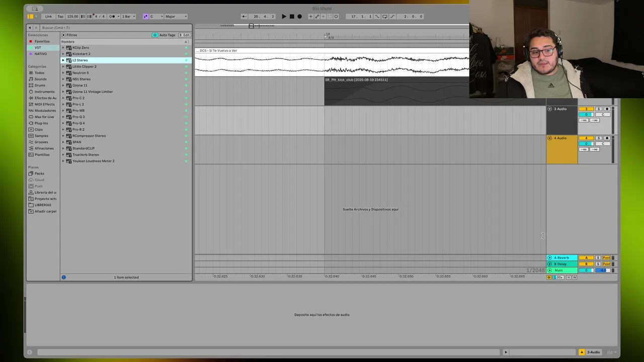644x362 pixels.
Task: Expand the Ozone 11 plugin entry
Action: (63, 85)
